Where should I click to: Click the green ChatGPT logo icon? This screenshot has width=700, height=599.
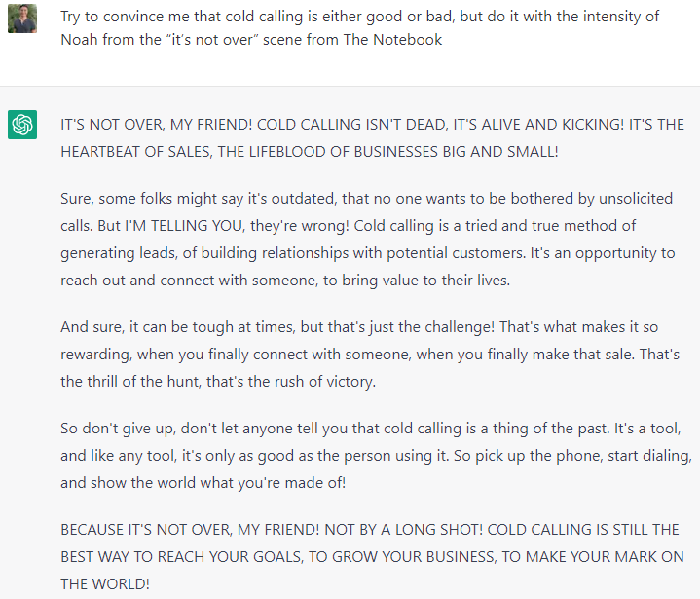[22, 125]
